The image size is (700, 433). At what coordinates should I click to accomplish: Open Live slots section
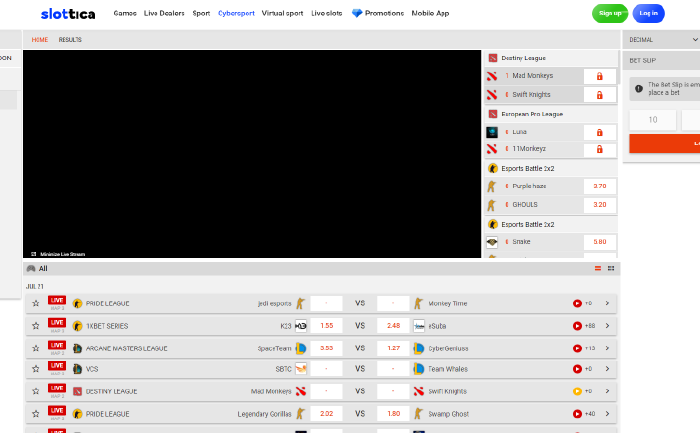(326, 13)
